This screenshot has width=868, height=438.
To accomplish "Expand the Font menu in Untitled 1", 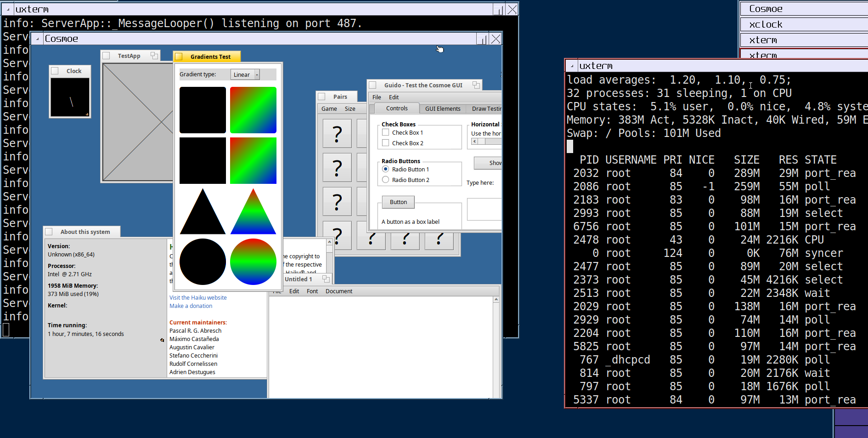I will (312, 291).
